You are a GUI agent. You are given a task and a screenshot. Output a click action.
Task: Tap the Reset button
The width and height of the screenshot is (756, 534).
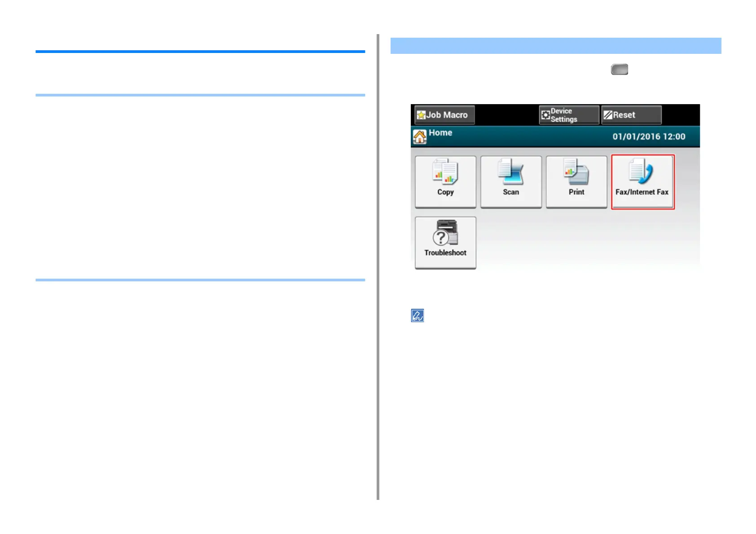point(631,115)
